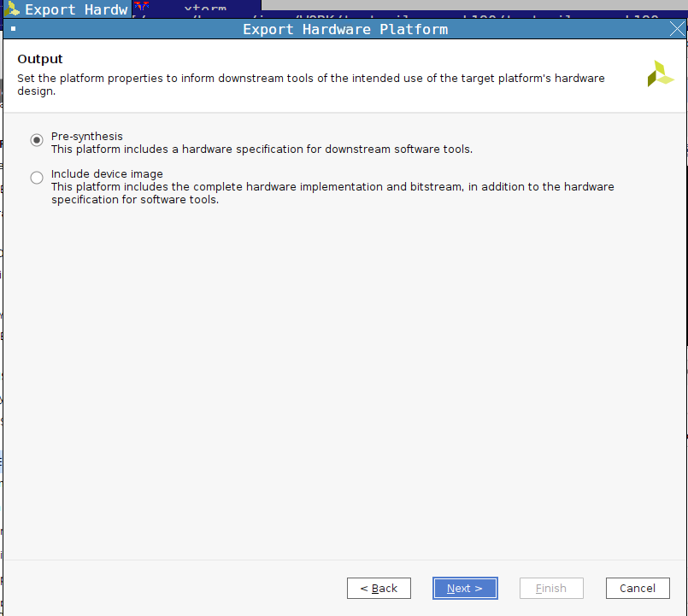Activate the Export Hardw taskbar entry
This screenshot has height=616, width=688.
tap(76, 9)
